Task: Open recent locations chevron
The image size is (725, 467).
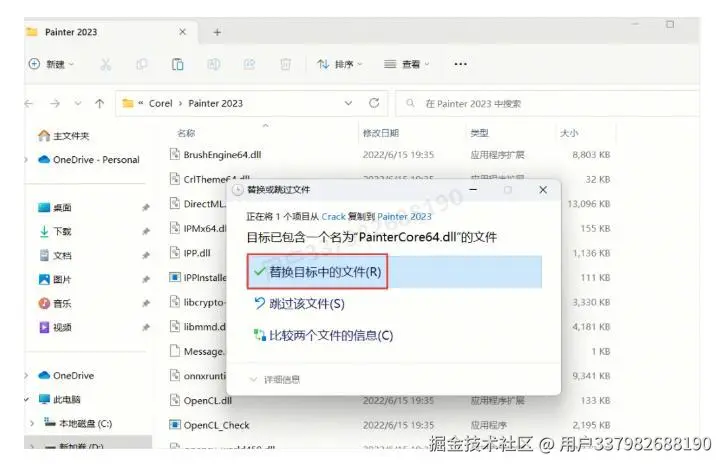Action: (x=78, y=103)
